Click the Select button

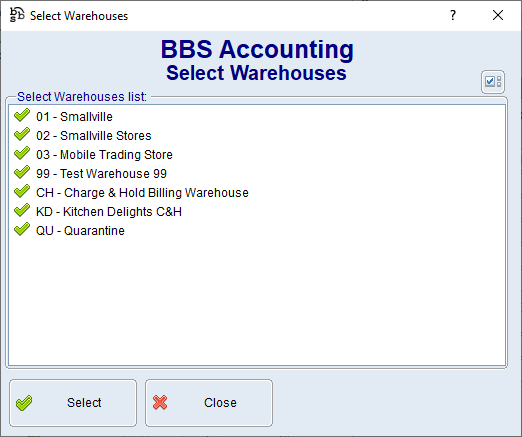[73, 403]
